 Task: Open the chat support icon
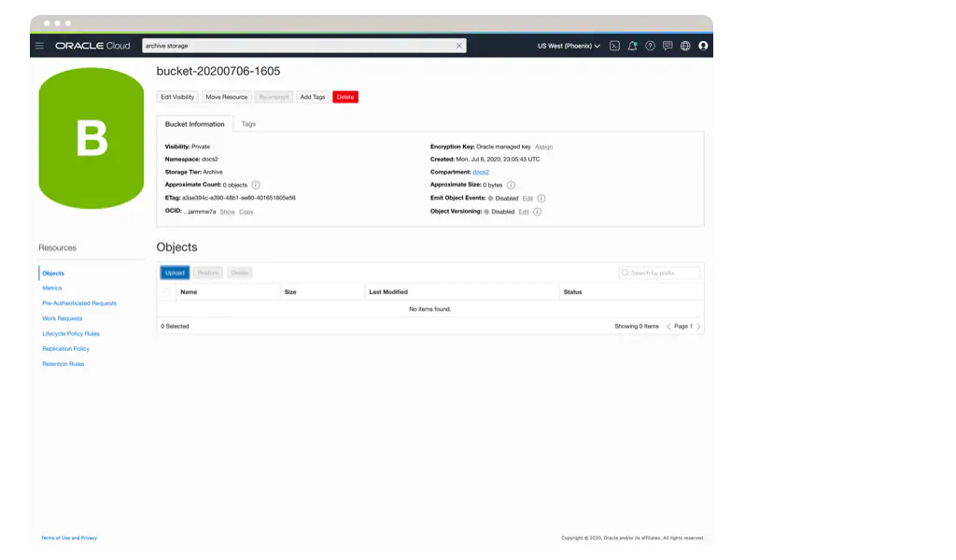click(668, 46)
